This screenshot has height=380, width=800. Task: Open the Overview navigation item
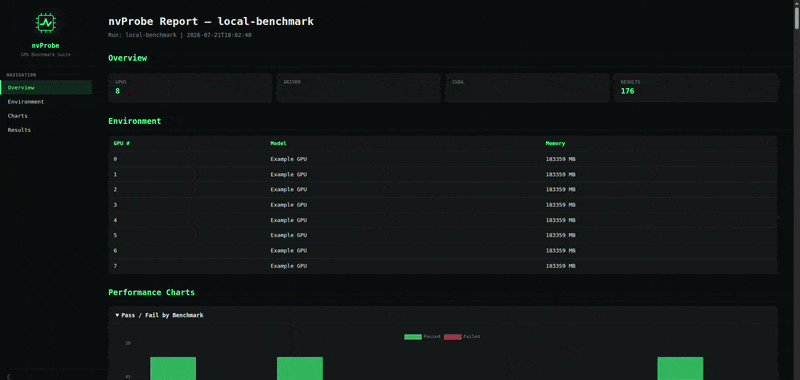46,88
